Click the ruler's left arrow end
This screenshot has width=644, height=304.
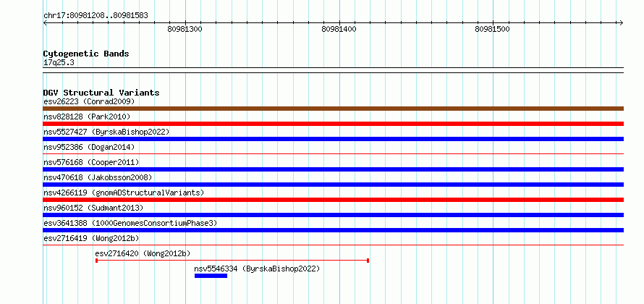(45, 22)
